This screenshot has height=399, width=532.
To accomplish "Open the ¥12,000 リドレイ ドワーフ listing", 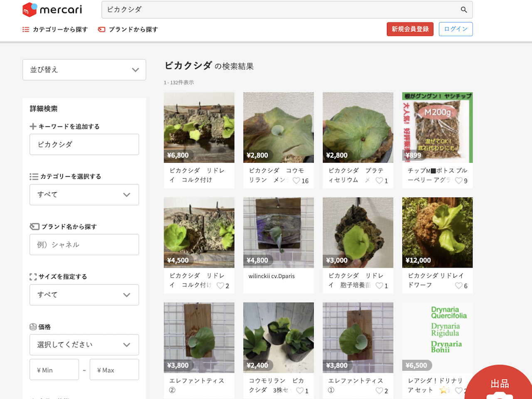I will pos(438,245).
